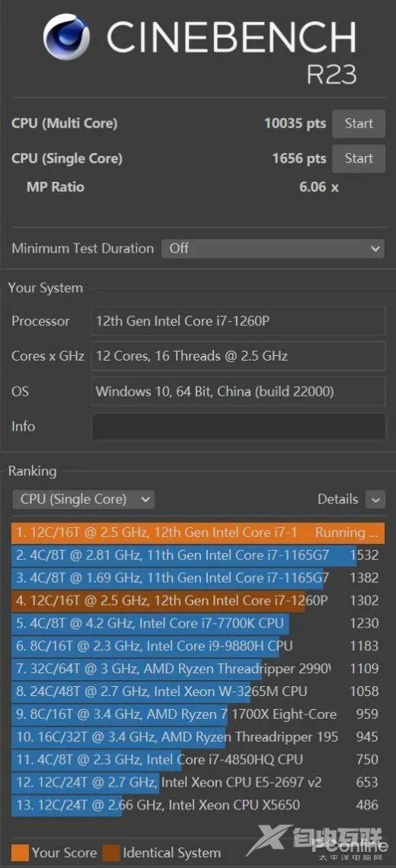
Task: Select the i7-1165G7 2.81 GHz ranking row
Action: (198, 555)
